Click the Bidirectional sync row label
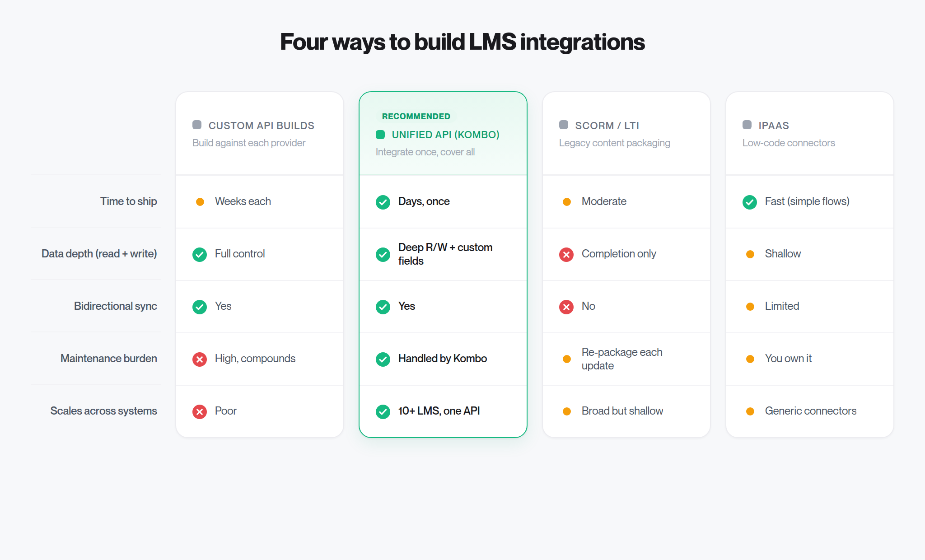 pos(116,306)
